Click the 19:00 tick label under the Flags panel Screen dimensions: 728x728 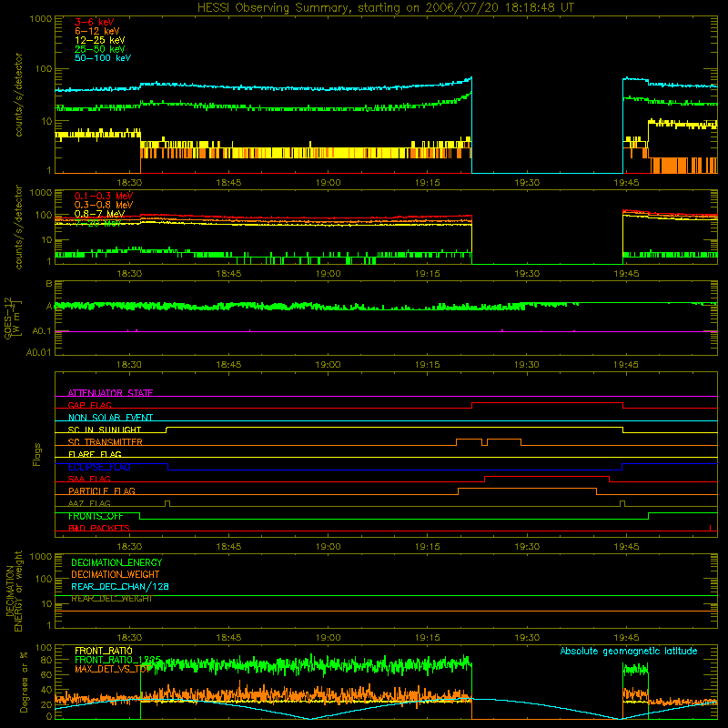[x=328, y=546]
